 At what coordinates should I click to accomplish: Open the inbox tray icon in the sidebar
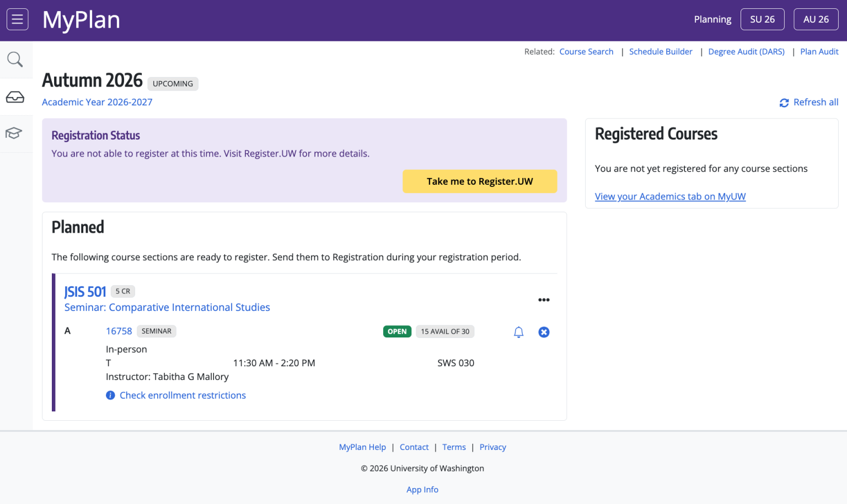15,97
